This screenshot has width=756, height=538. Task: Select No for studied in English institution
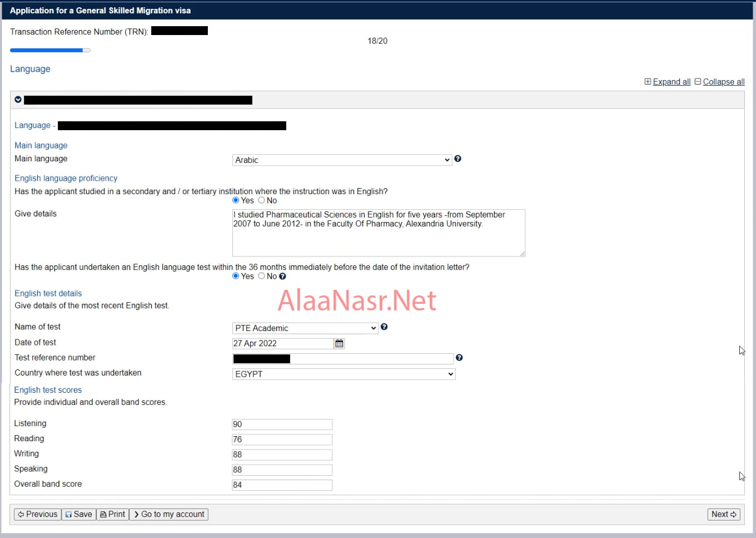point(261,200)
